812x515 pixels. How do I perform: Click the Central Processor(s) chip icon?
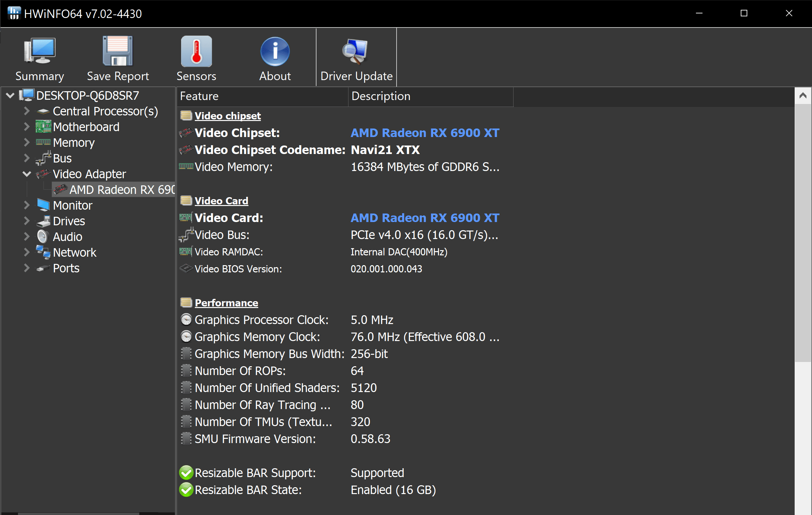click(43, 111)
